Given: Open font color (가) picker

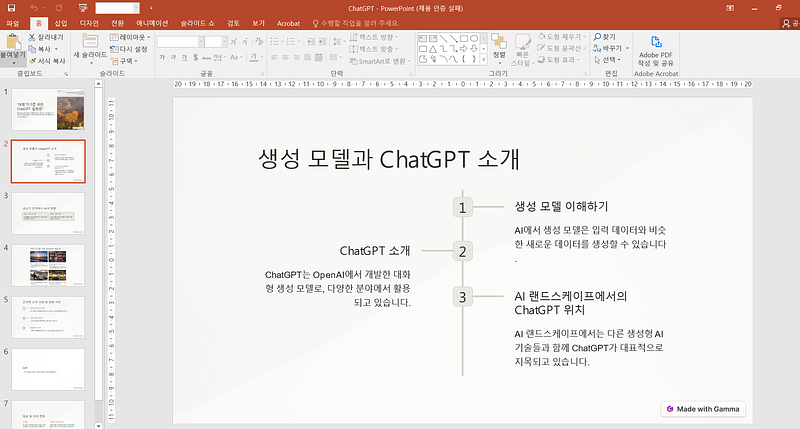Looking at the screenshot, I should point(254,57).
